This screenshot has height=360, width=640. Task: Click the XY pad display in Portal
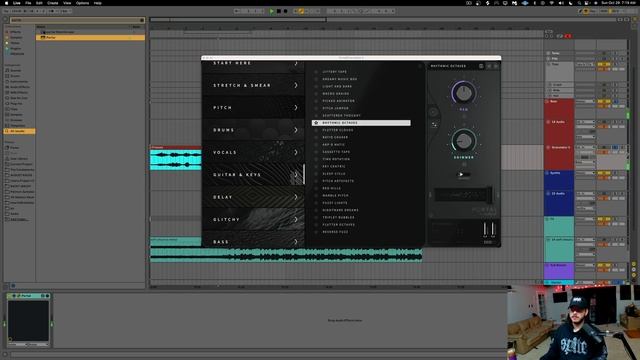tap(462, 195)
